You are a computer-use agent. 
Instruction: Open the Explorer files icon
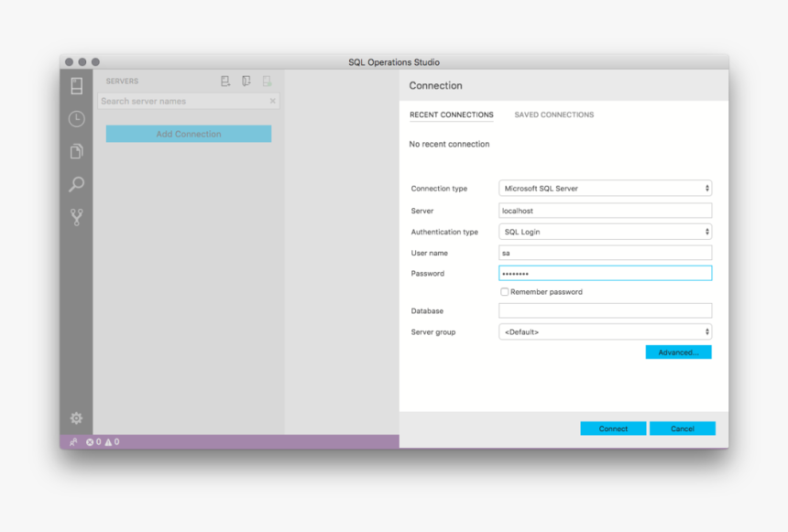(76, 151)
